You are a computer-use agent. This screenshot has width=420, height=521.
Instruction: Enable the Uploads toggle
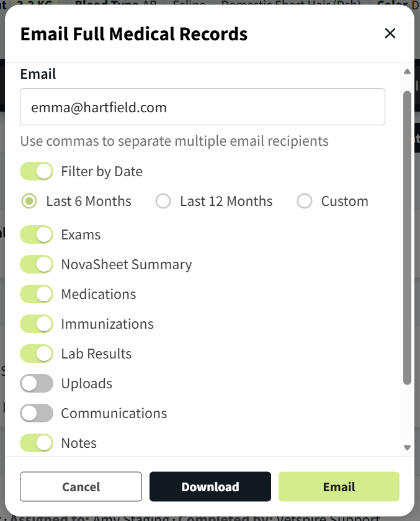click(37, 383)
